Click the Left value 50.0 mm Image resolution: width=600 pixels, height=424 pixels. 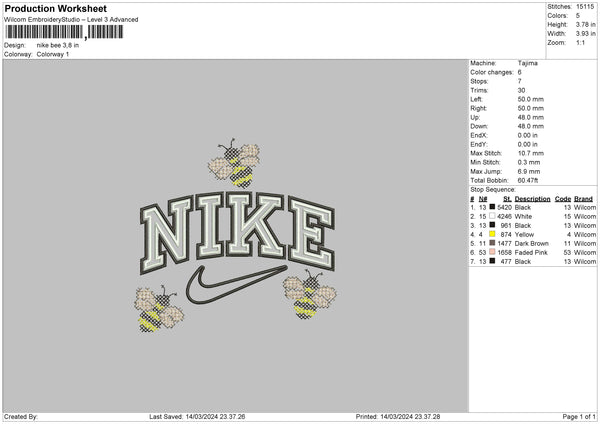(x=531, y=99)
